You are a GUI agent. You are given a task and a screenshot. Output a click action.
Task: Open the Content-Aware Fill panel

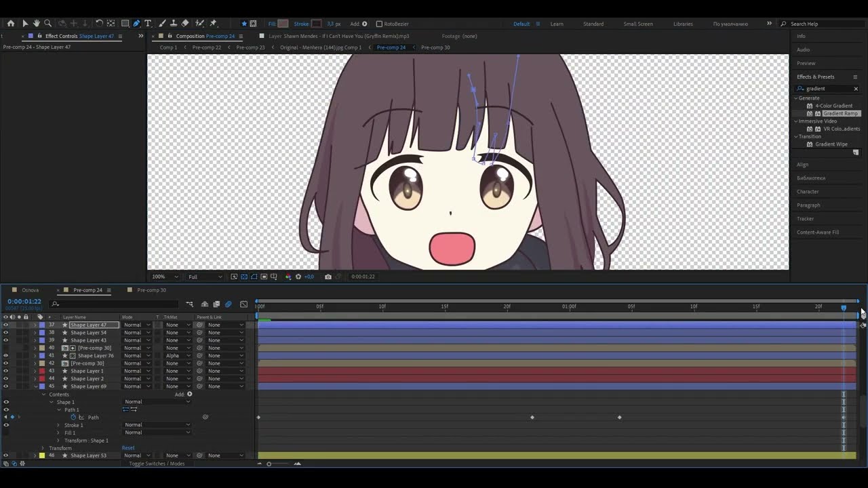818,232
